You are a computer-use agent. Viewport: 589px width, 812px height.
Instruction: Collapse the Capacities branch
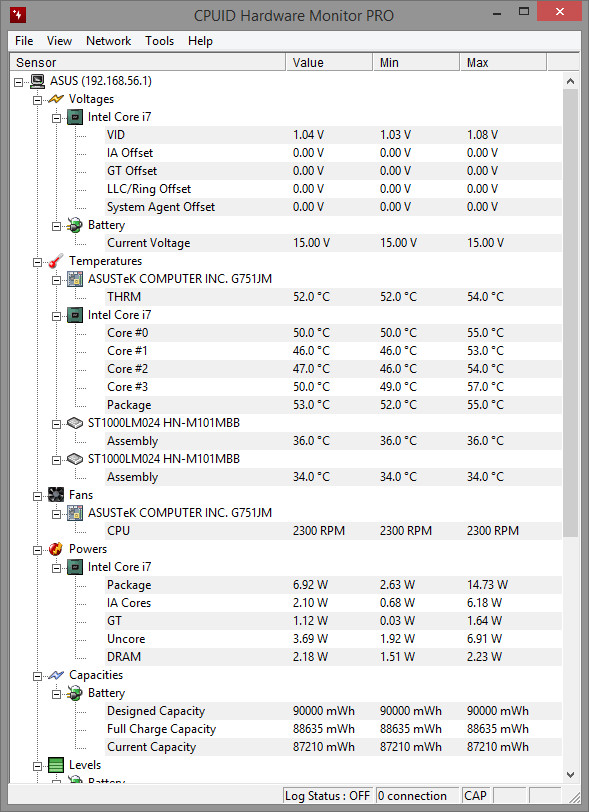(x=37, y=676)
